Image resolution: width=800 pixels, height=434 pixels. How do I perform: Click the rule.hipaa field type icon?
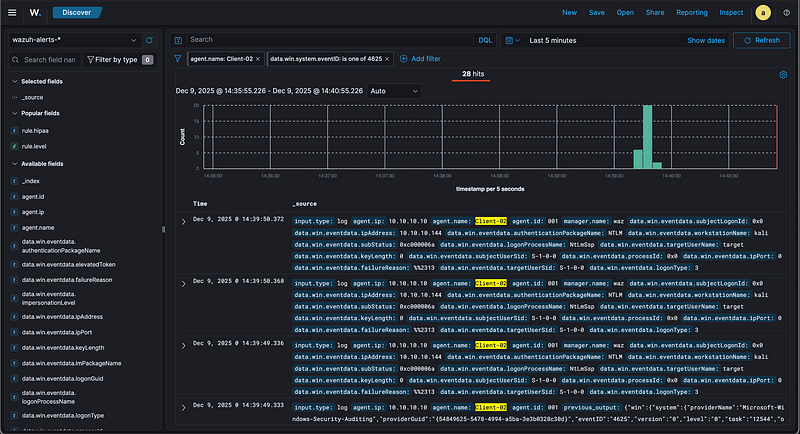point(14,131)
